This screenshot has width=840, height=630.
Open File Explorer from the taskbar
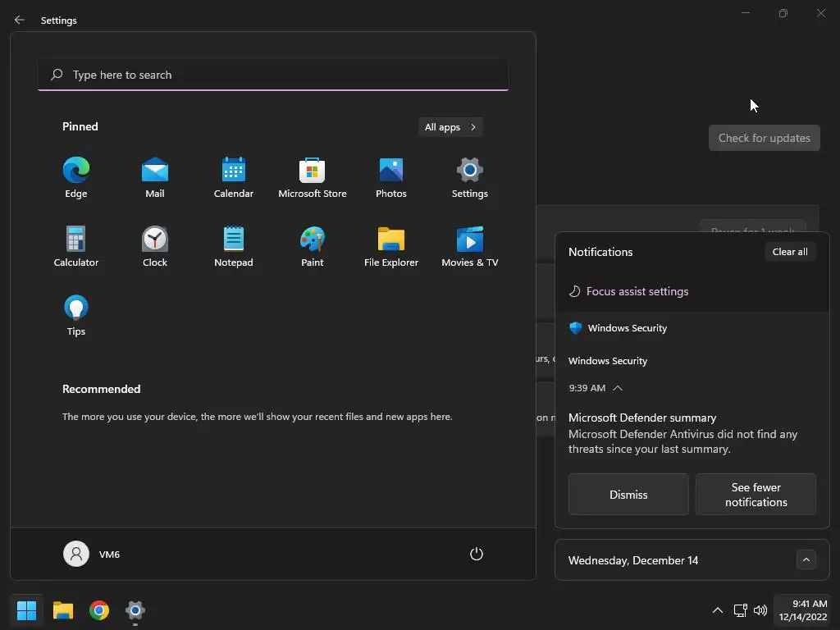click(x=63, y=610)
